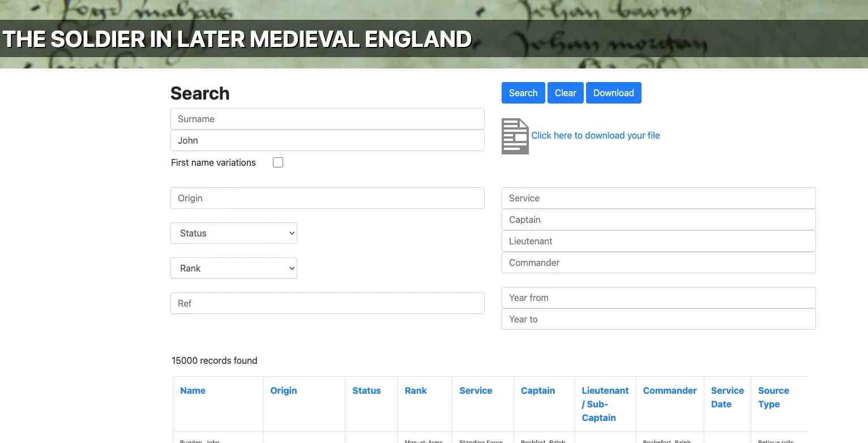
Task: Sort results by Name column header
Action: click(193, 390)
